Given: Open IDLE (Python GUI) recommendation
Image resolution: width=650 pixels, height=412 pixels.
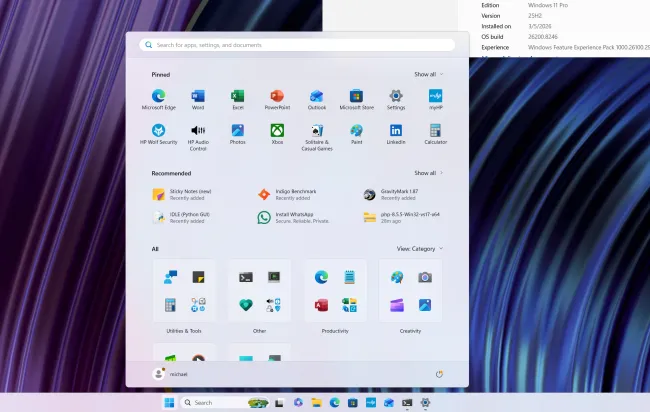Looking at the screenshot, I should pyautogui.click(x=182, y=218).
